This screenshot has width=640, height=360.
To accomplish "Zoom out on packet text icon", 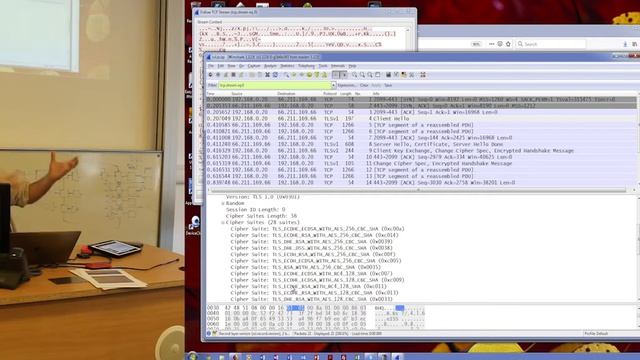I will click(362, 75).
